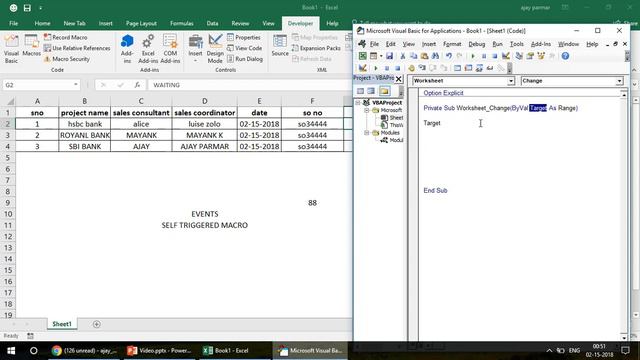This screenshot has width=640, height=360.
Task: Open the Run menu in VBA editor
Action: pos(497,44)
